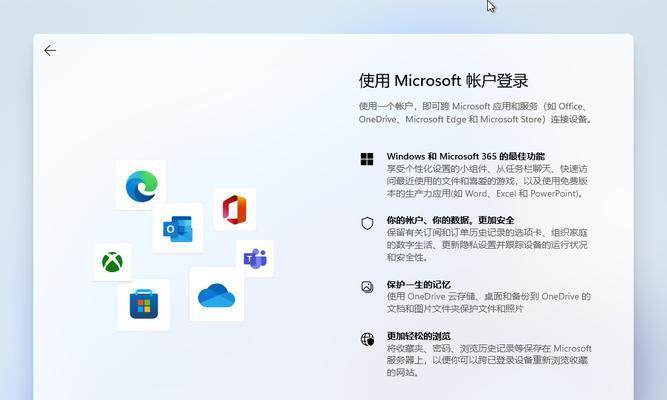This screenshot has width=667, height=400.
Task: Click the heading 使用 Microsoft 帐户登录
Action: pos(443,80)
